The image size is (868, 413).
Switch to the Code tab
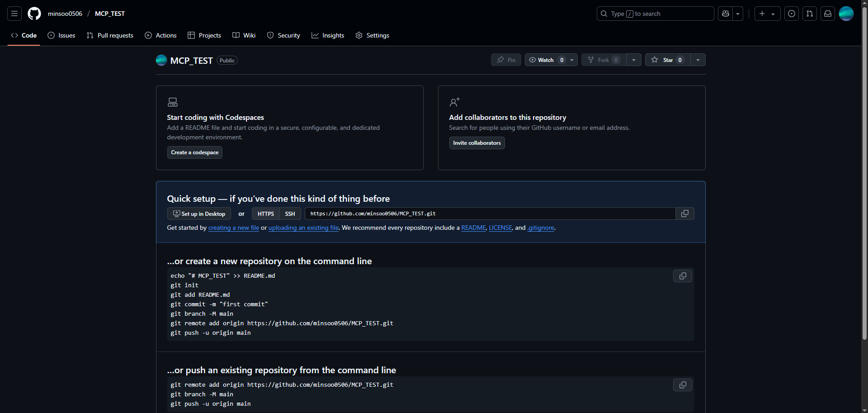click(24, 35)
